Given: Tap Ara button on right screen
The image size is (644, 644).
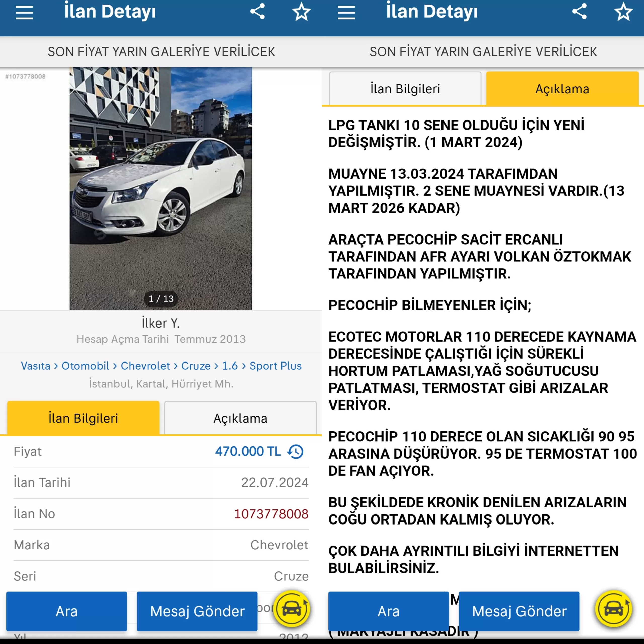Looking at the screenshot, I should click(x=389, y=611).
